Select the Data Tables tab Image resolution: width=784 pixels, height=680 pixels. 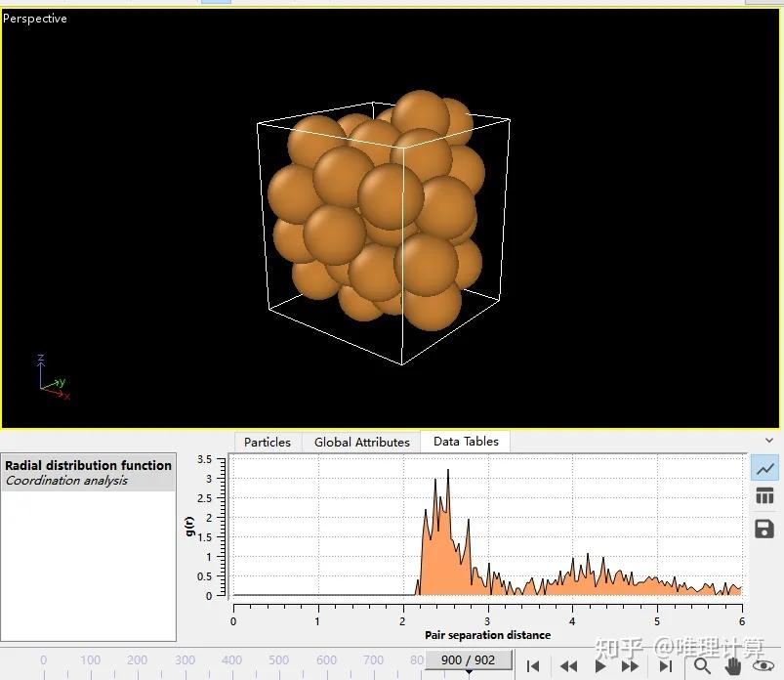click(x=466, y=442)
